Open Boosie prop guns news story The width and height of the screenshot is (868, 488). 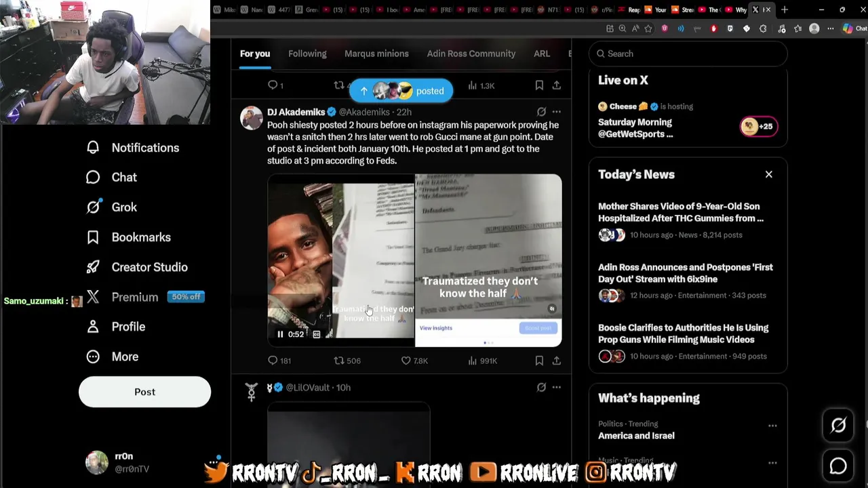click(x=688, y=342)
